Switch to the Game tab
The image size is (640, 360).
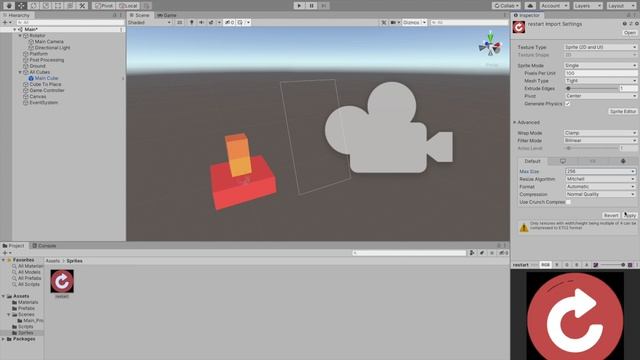pyautogui.click(x=167, y=15)
